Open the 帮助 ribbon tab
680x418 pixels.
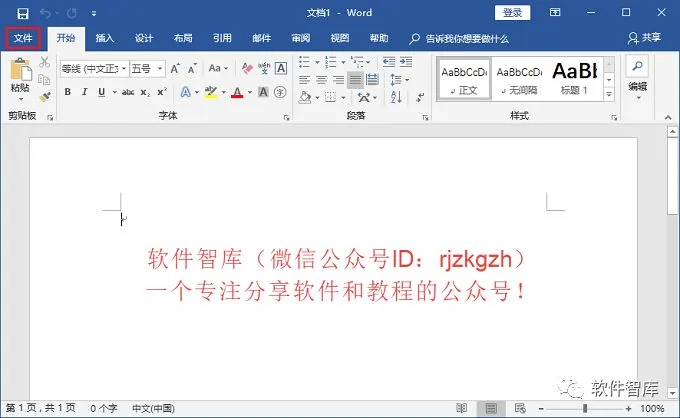tap(379, 38)
